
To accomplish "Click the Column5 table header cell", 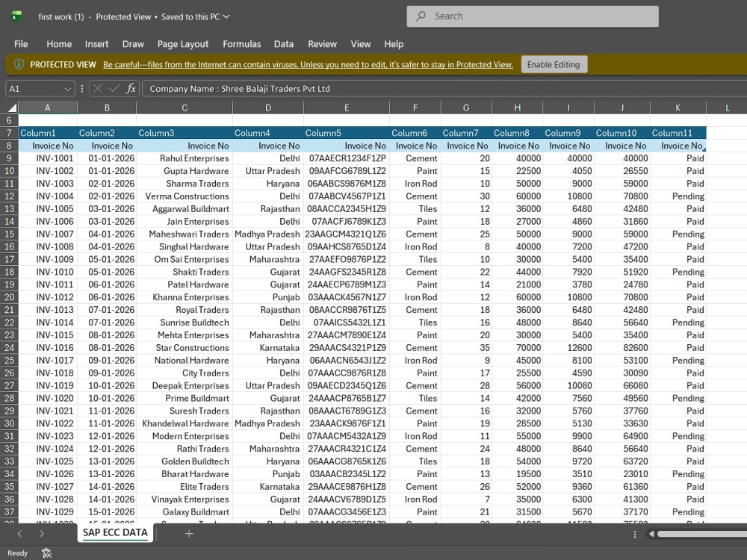I will point(347,133).
